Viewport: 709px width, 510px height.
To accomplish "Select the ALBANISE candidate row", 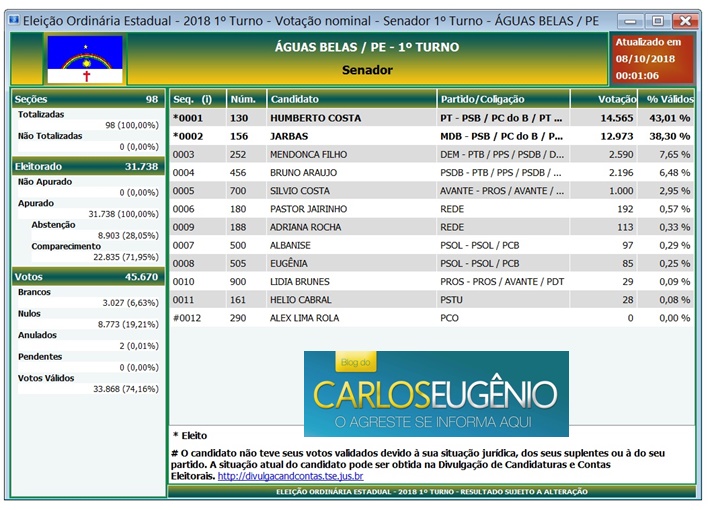I will (431, 245).
